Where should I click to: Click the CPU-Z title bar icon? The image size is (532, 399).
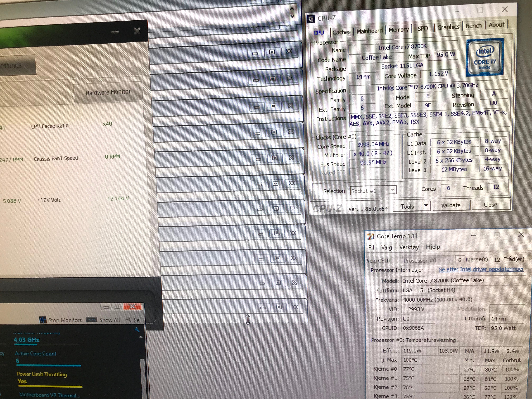311,19
